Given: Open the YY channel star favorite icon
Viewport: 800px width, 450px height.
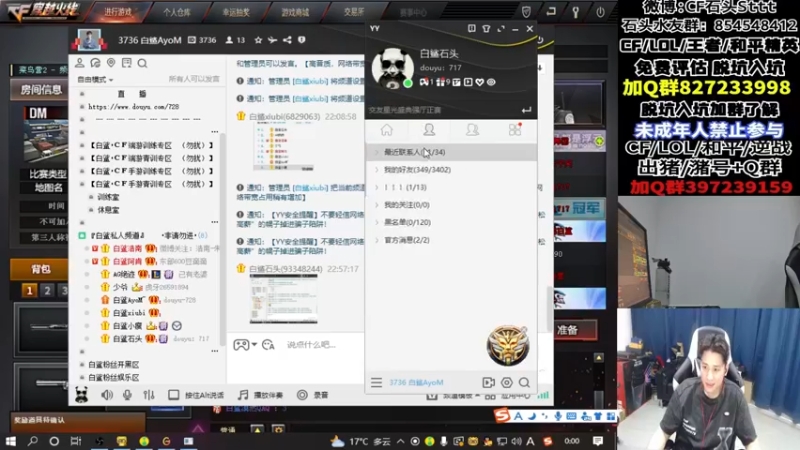Looking at the screenshot, I should pyautogui.click(x=258, y=40).
